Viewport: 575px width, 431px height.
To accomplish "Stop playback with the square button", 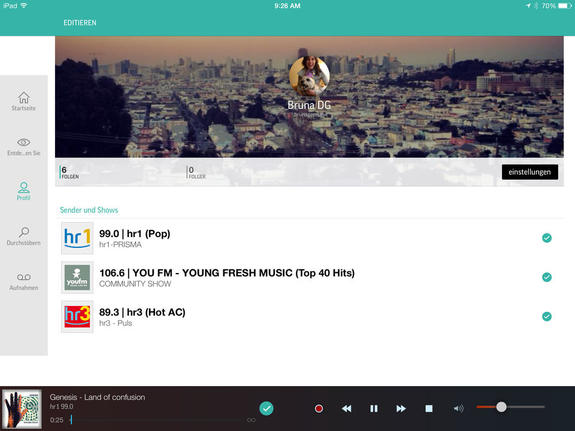I will click(x=429, y=408).
